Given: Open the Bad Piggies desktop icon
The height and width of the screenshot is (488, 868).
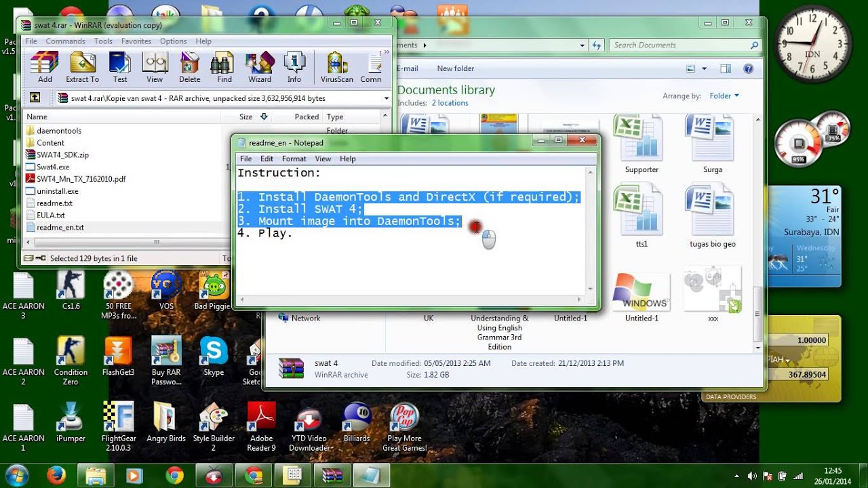Looking at the screenshot, I should coord(214,290).
